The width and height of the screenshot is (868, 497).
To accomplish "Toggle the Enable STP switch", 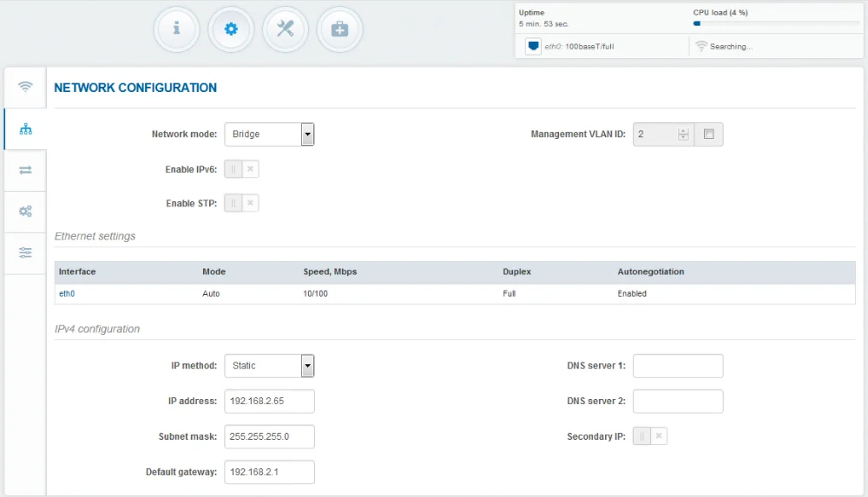I will click(241, 203).
